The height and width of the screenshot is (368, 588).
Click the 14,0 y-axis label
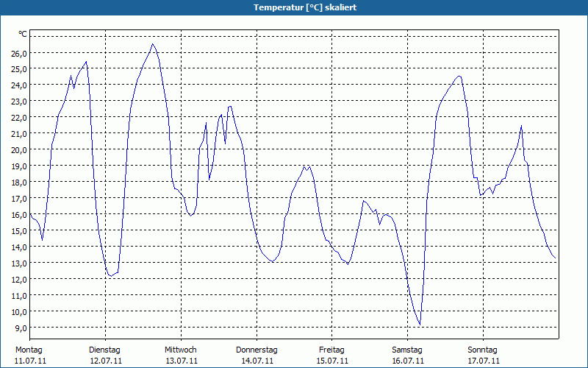coord(19,247)
